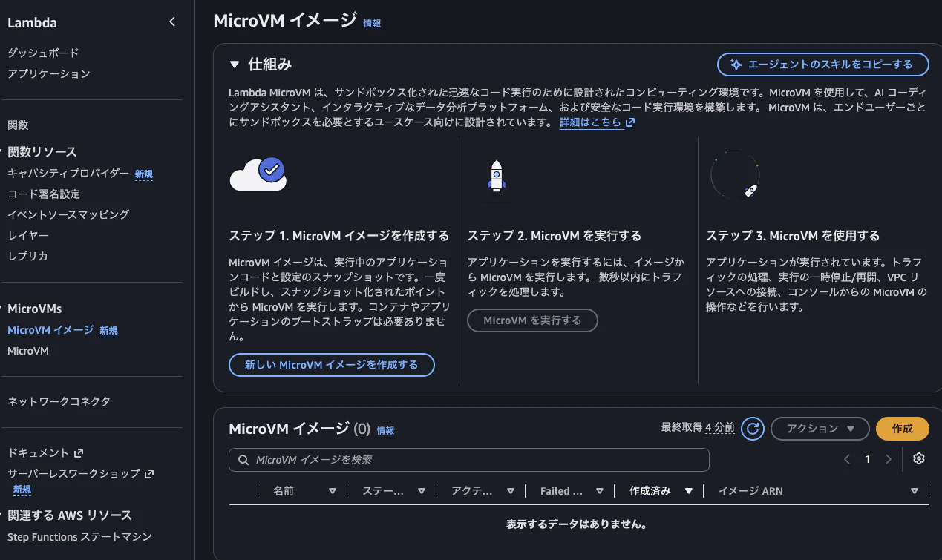The width and height of the screenshot is (942, 560).
Task: Sort by 作成済み column arrow
Action: tap(688, 491)
